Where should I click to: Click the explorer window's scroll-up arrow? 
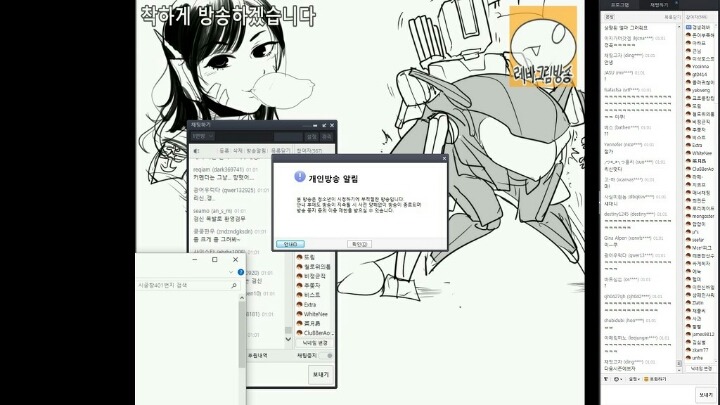[242, 298]
